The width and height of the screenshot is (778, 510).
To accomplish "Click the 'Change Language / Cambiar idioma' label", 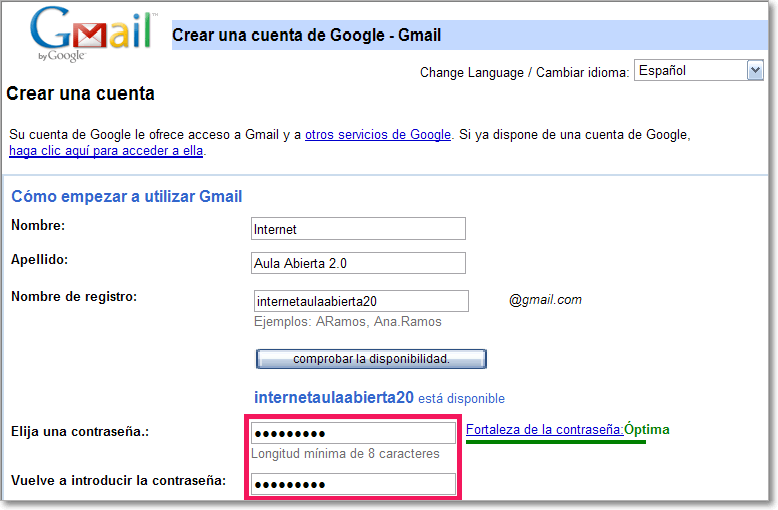I will [524, 72].
